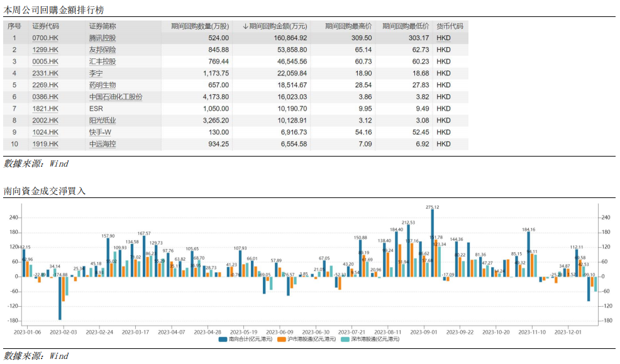Sort by 期间回购金额(万元) column header

[275, 26]
